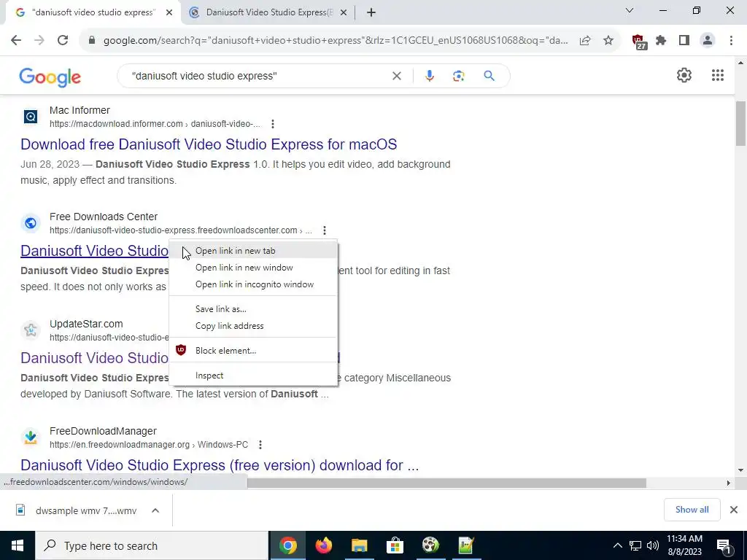
Task: Bookmark this page with the star icon
Action: coord(608,41)
